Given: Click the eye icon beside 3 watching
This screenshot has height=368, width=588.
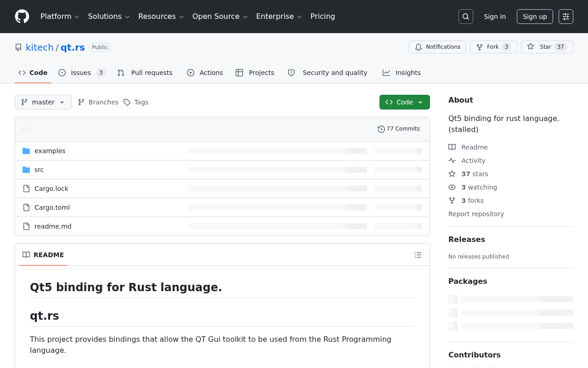Looking at the screenshot, I should click(x=452, y=187).
